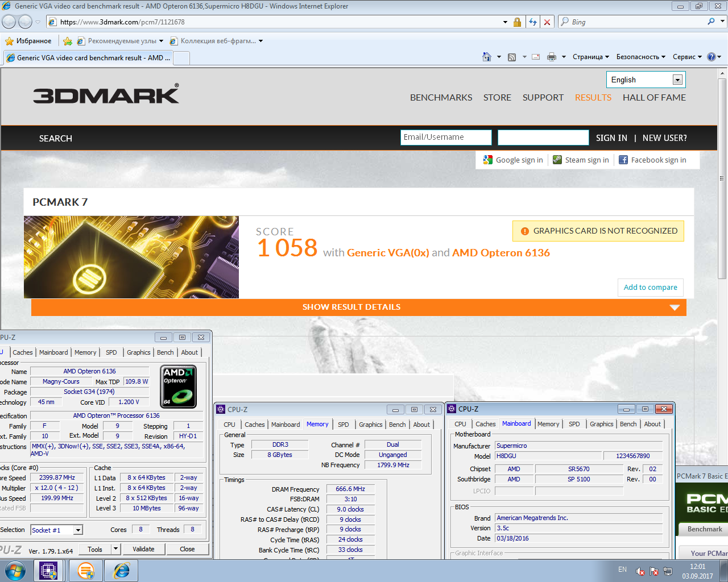Open the Страница menu dropdown
The height and width of the screenshot is (582, 728).
591,57
